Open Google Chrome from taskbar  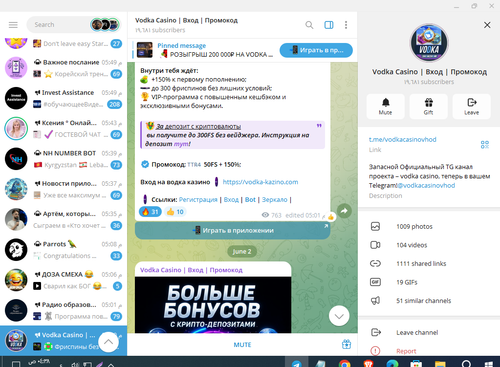pyautogui.click(x=345, y=363)
